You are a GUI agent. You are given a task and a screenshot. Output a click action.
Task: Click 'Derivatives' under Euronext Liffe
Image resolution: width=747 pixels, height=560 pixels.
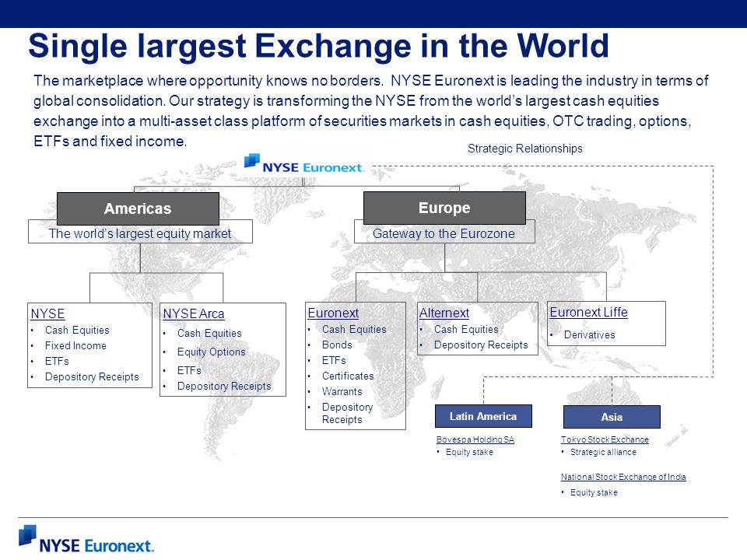click(x=589, y=334)
